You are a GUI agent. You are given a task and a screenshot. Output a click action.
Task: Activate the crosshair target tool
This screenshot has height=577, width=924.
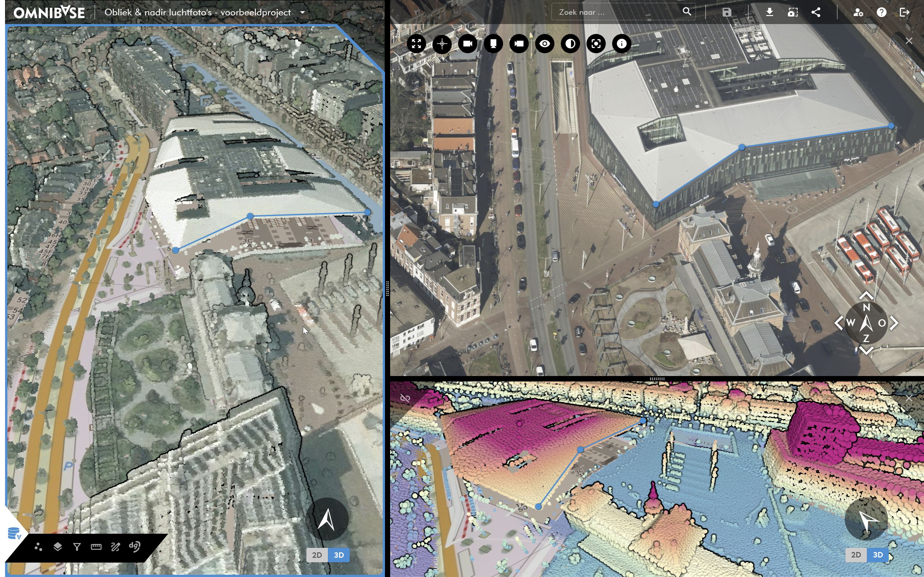pos(442,44)
